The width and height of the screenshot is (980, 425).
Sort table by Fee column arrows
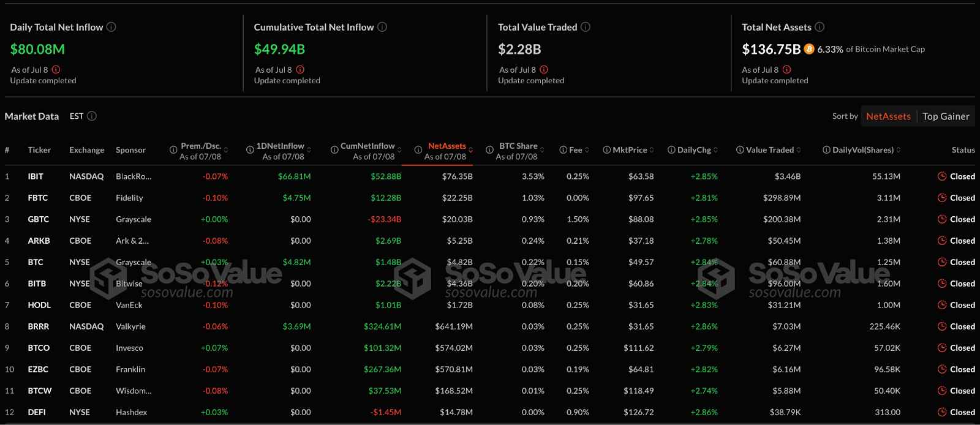pyautogui.click(x=587, y=150)
